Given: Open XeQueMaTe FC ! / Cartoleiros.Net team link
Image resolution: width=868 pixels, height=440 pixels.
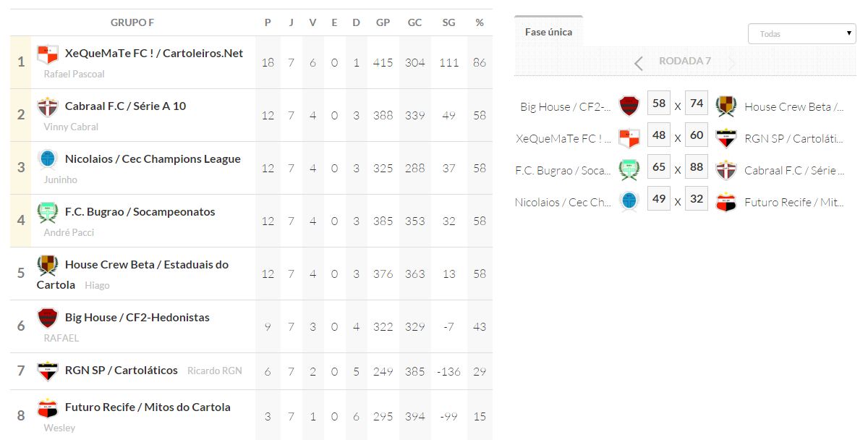Looking at the screenshot, I should [154, 54].
